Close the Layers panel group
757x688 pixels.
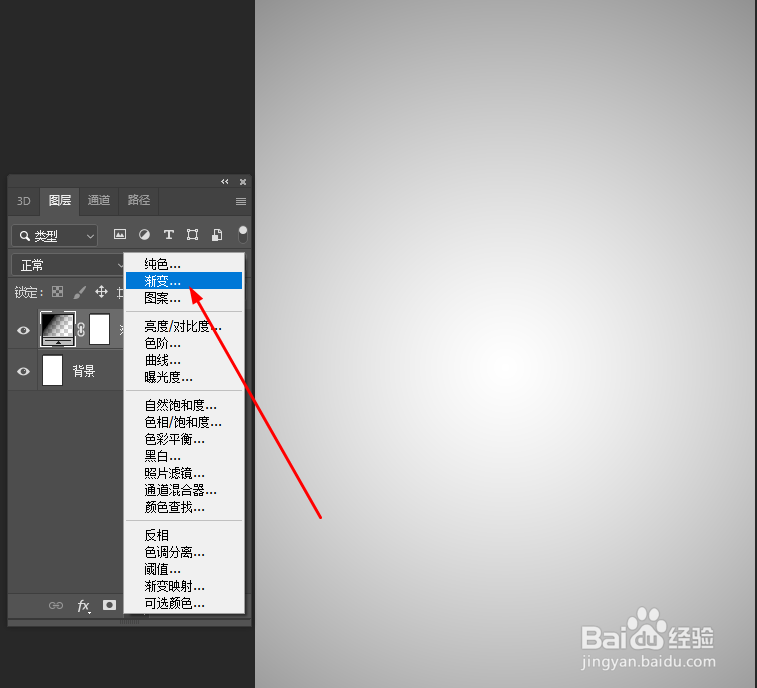pyautogui.click(x=243, y=182)
